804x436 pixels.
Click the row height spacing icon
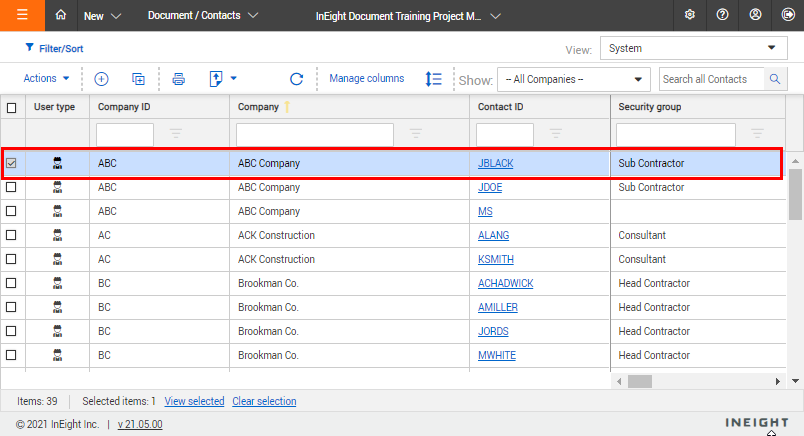433,79
